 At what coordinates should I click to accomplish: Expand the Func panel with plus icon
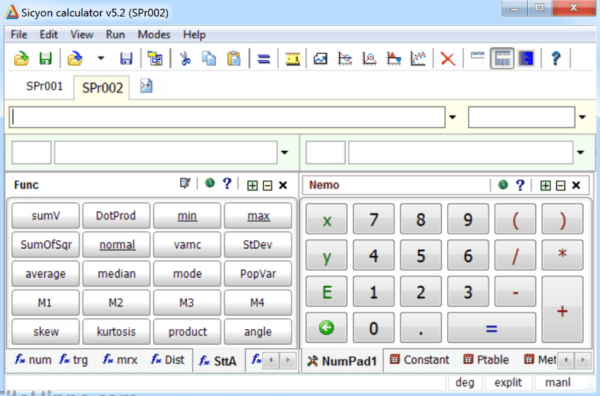252,186
